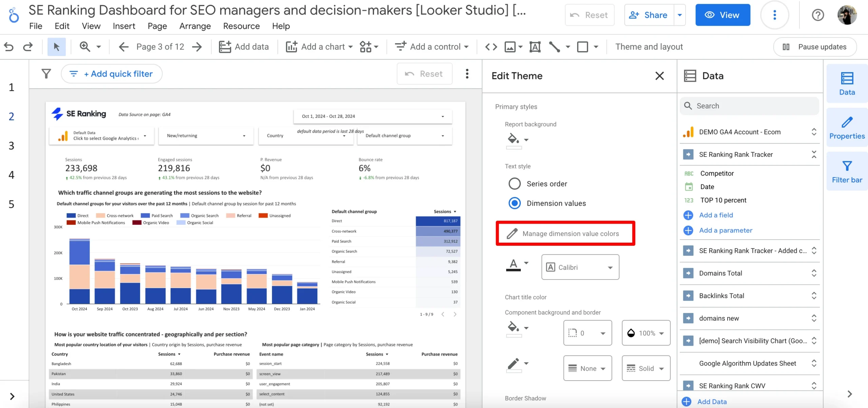Click the redo arrow icon
Image resolution: width=868 pixels, height=408 pixels.
(x=28, y=47)
